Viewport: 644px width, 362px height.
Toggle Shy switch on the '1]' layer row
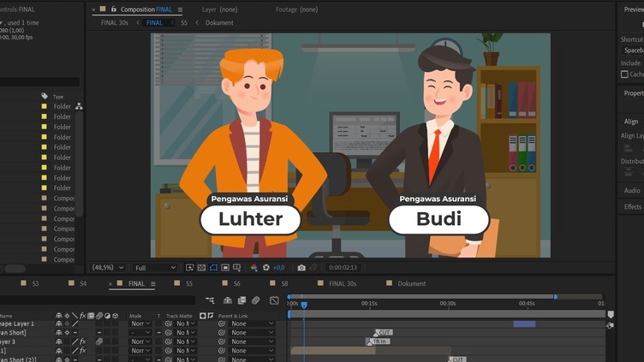59,351
